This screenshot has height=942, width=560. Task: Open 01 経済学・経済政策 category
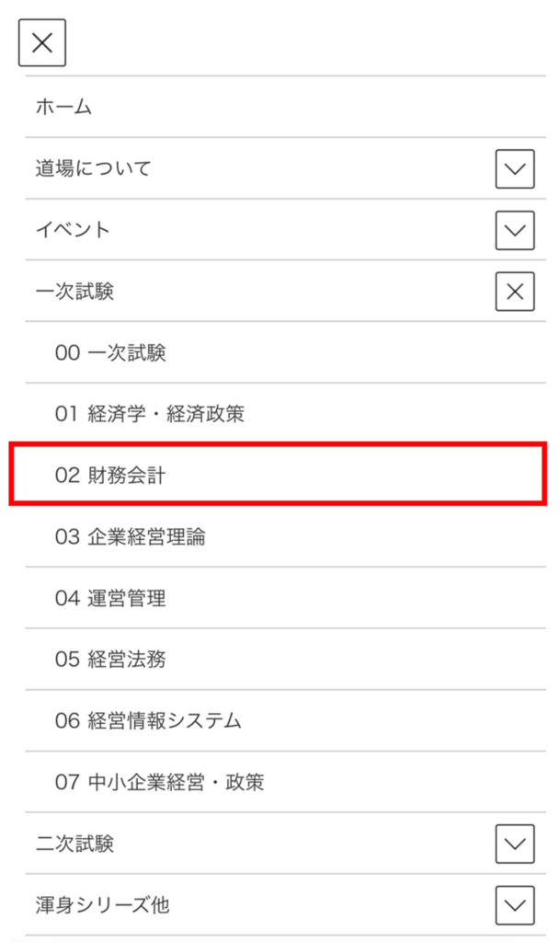point(149,414)
